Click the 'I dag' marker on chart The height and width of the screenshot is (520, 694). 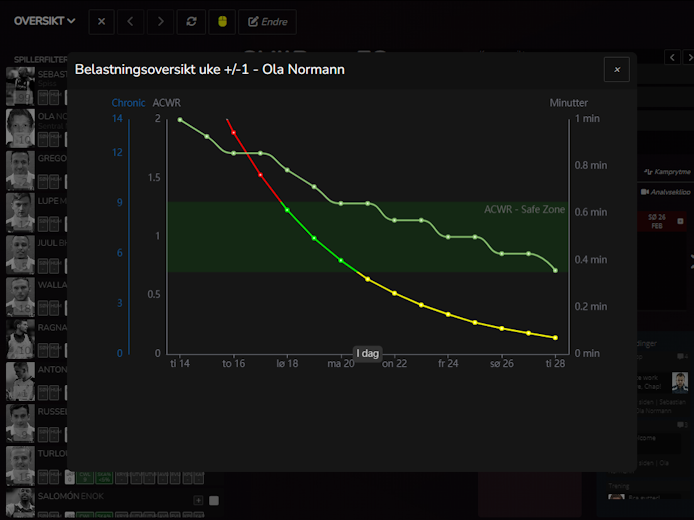[367, 353]
